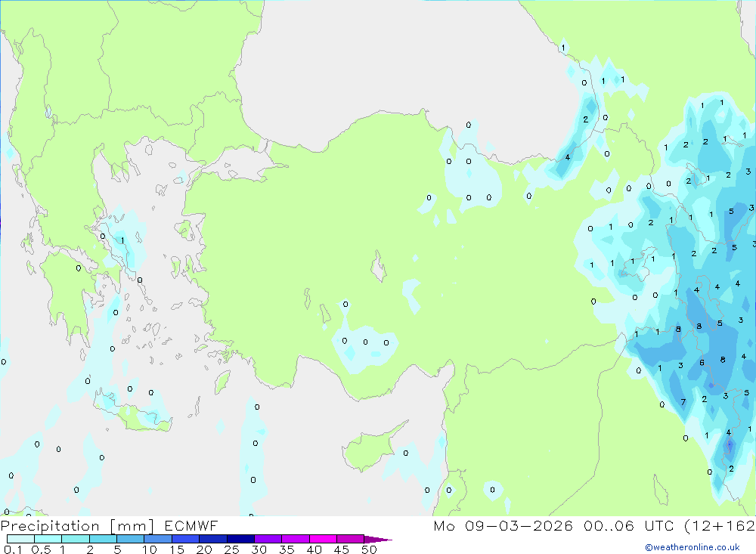
Task: Select the 2–5 mm legend color swatch
Action: pos(103,539)
